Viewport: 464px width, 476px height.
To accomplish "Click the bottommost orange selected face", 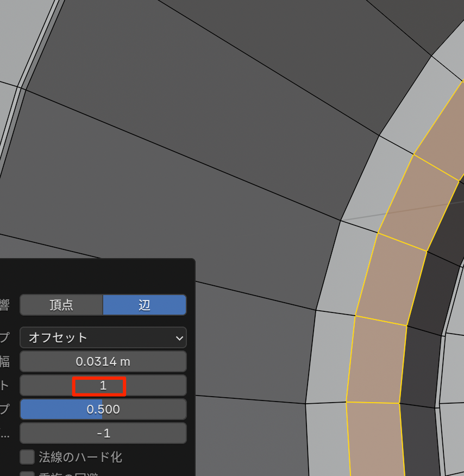I will point(376,440).
